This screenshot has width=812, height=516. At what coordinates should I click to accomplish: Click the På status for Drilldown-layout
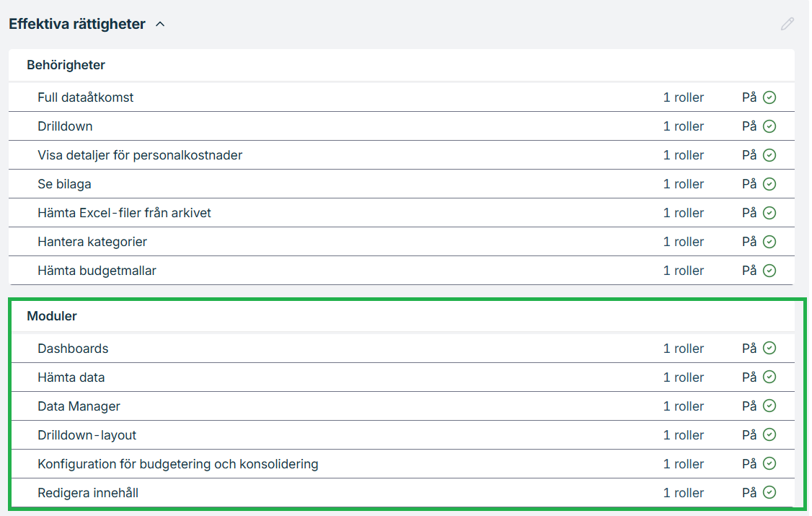click(749, 435)
